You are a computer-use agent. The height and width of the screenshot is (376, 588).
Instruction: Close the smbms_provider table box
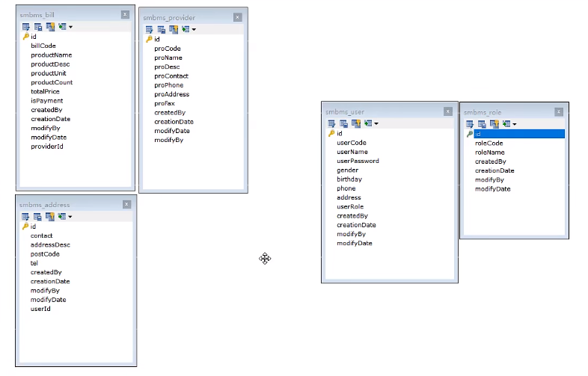click(x=237, y=17)
